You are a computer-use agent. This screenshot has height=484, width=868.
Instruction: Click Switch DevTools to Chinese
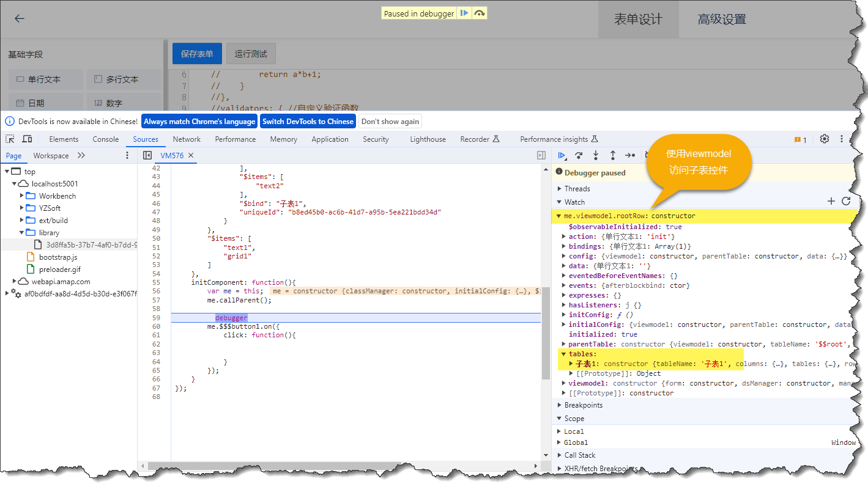click(x=308, y=121)
